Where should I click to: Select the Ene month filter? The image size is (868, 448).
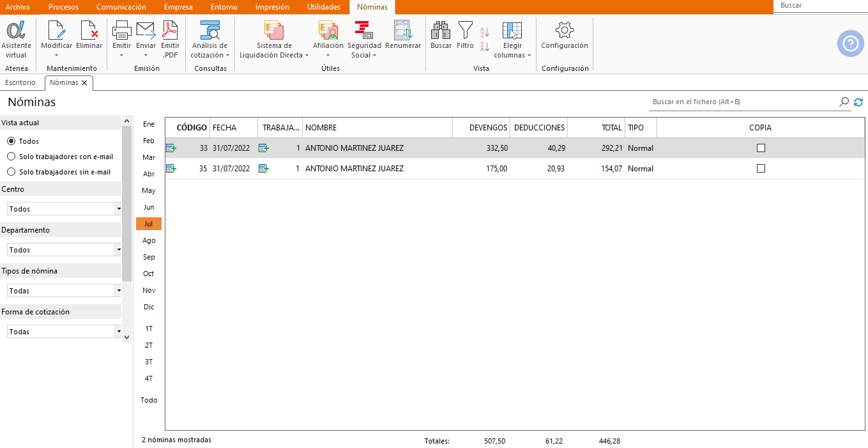[149, 124]
